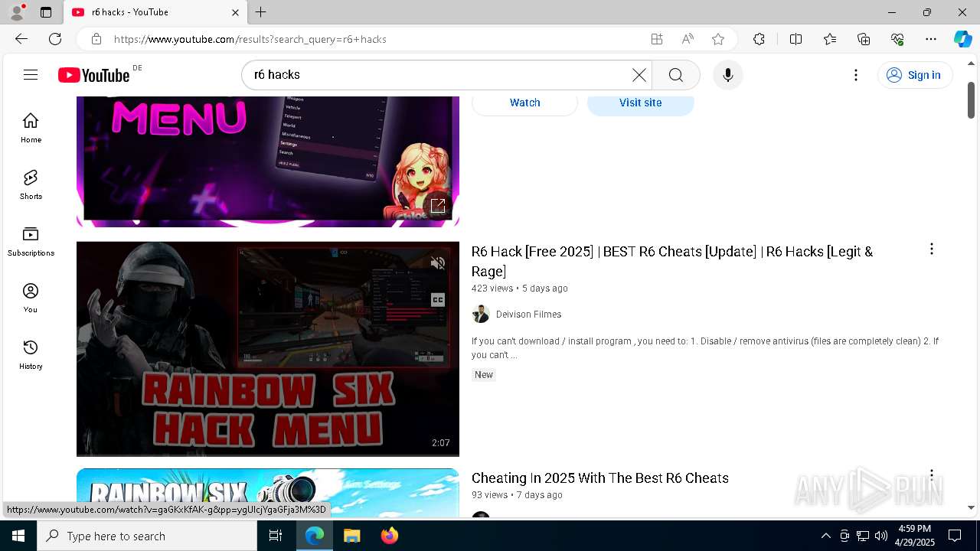This screenshot has height=551, width=980.
Task: Open Home in the sidebar
Action: [31, 128]
